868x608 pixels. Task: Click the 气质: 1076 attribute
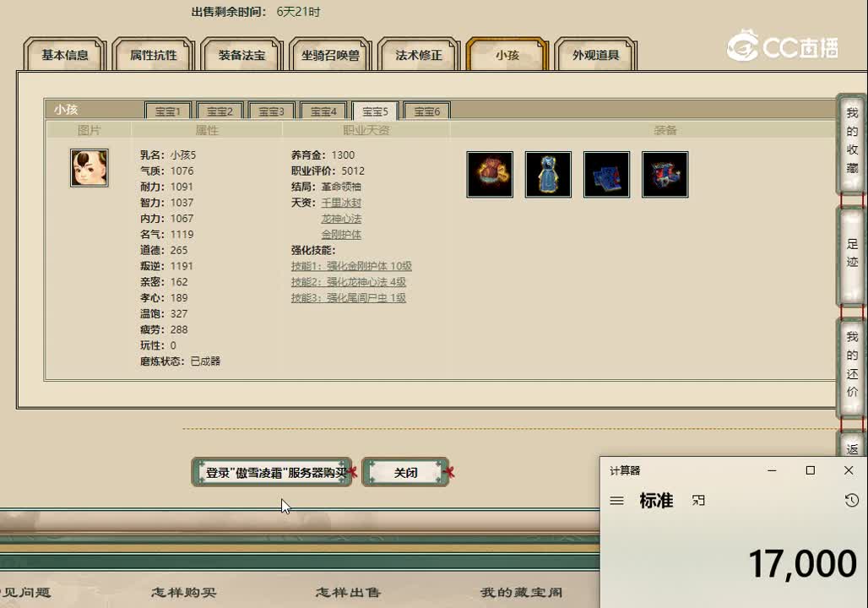click(x=166, y=171)
